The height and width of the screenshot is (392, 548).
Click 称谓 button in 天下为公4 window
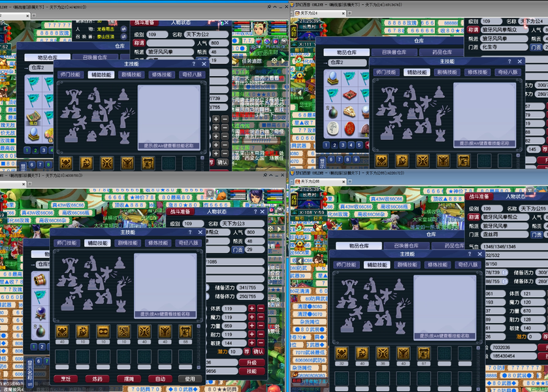tap(473, 29)
